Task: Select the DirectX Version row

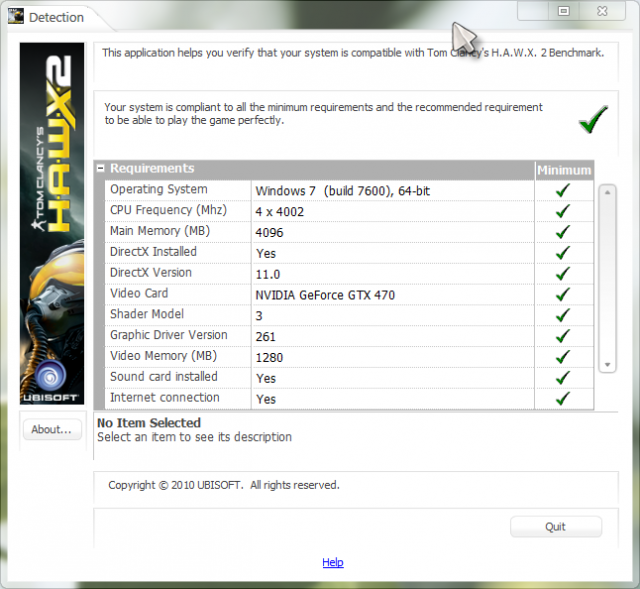Action: tap(349, 273)
